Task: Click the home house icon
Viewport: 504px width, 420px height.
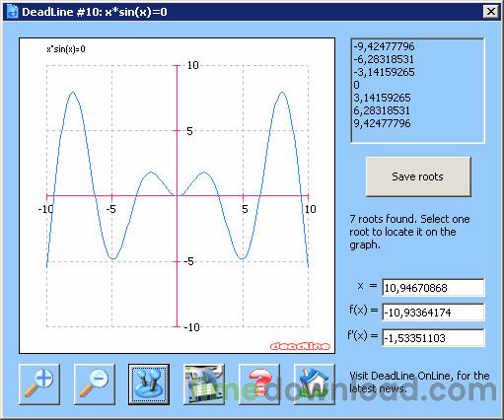Action: pos(315,385)
